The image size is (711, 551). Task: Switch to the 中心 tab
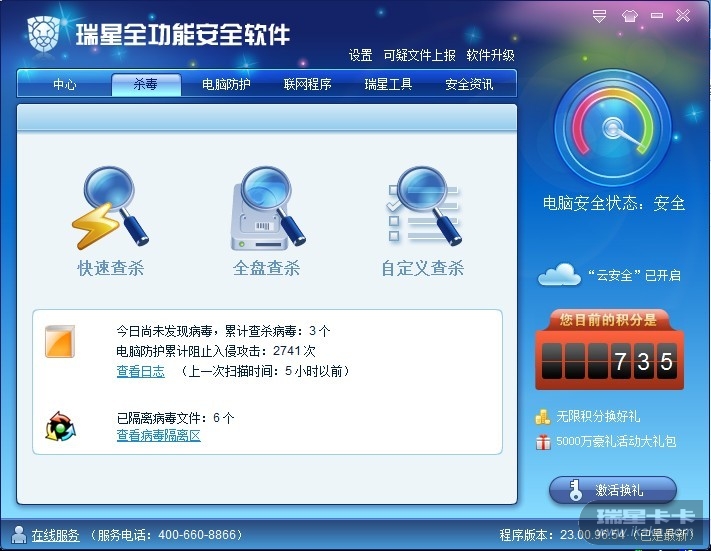click(x=64, y=84)
